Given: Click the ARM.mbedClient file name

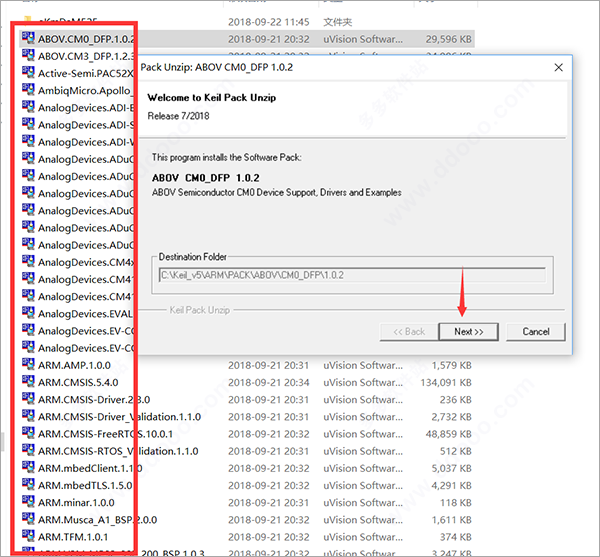Looking at the screenshot, I should click(90, 468).
